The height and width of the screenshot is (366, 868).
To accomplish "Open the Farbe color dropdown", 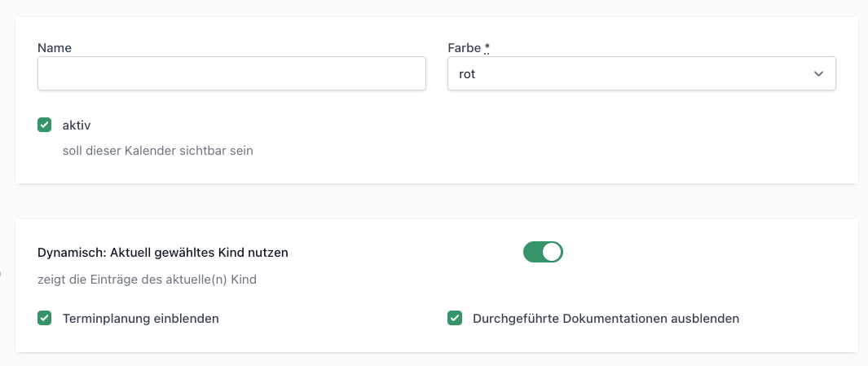I will (x=641, y=73).
